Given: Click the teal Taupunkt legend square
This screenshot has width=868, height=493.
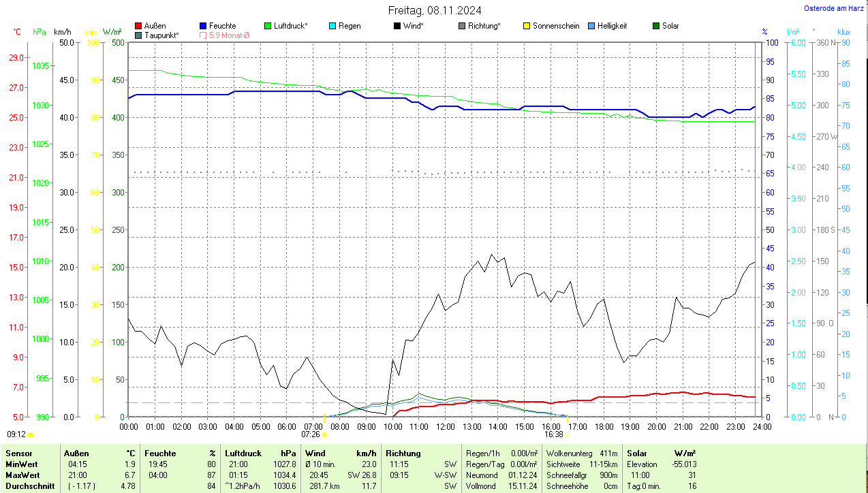Looking at the screenshot, I should point(138,35).
